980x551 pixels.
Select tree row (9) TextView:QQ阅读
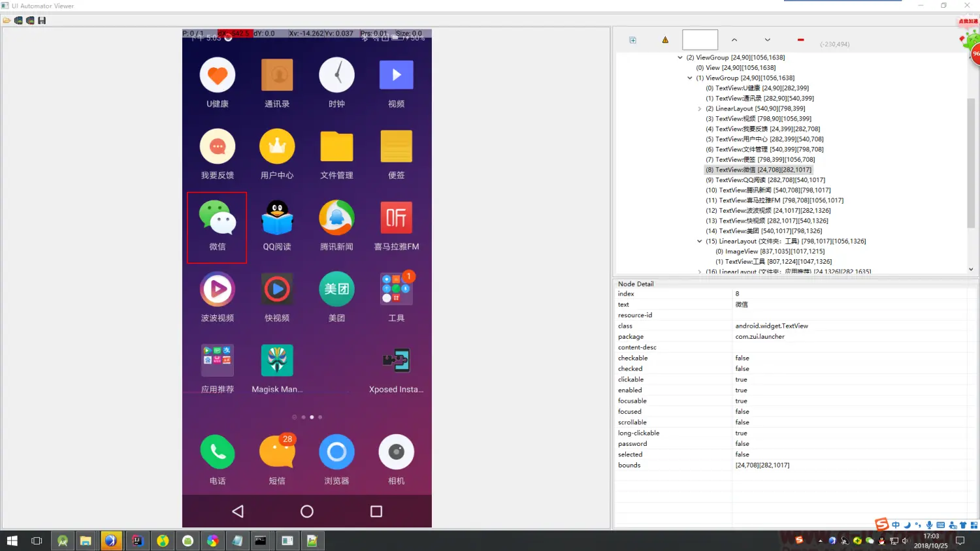pyautogui.click(x=765, y=180)
